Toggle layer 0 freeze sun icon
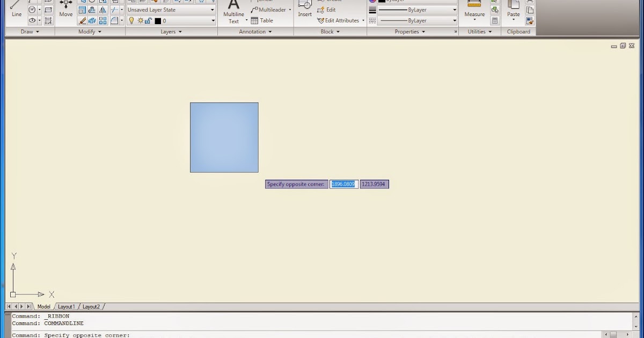The height and width of the screenshot is (338, 644). point(141,20)
